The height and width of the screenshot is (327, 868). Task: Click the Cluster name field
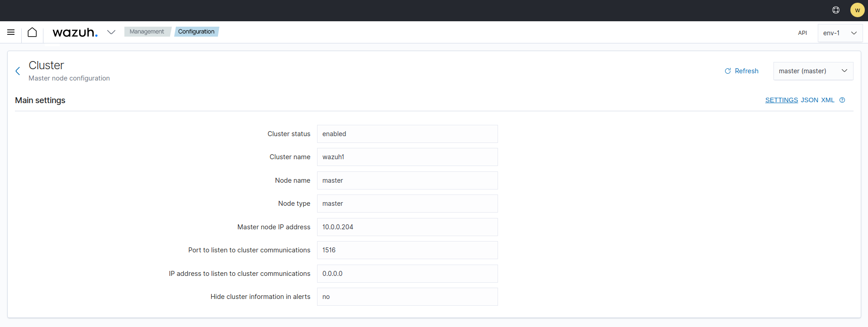click(407, 157)
